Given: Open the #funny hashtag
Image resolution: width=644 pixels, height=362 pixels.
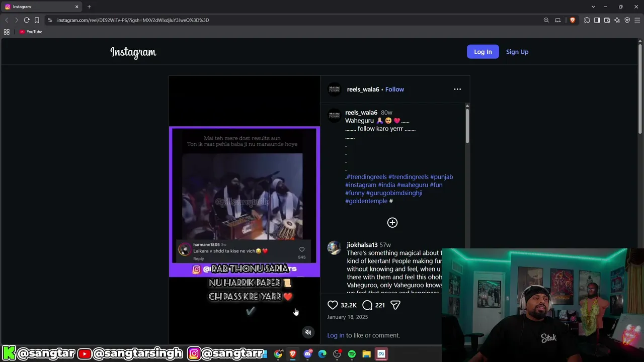Looking at the screenshot, I should pyautogui.click(x=355, y=193).
